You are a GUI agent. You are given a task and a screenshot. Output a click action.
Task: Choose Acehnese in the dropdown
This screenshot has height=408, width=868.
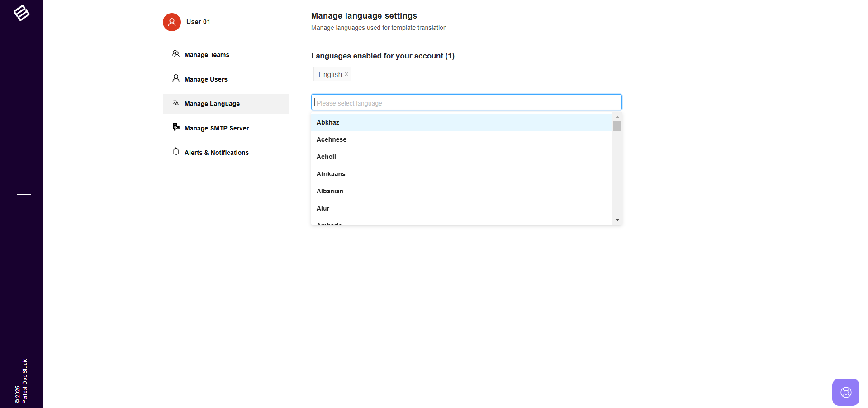point(332,139)
